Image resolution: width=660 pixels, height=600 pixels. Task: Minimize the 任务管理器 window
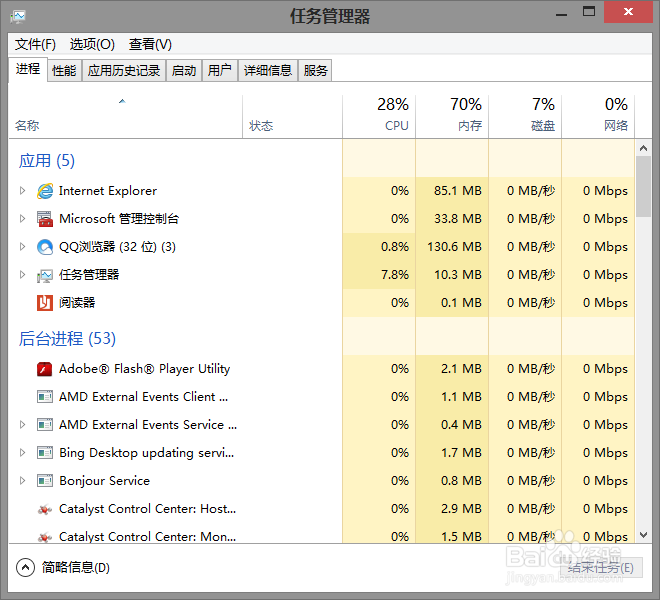[x=562, y=14]
